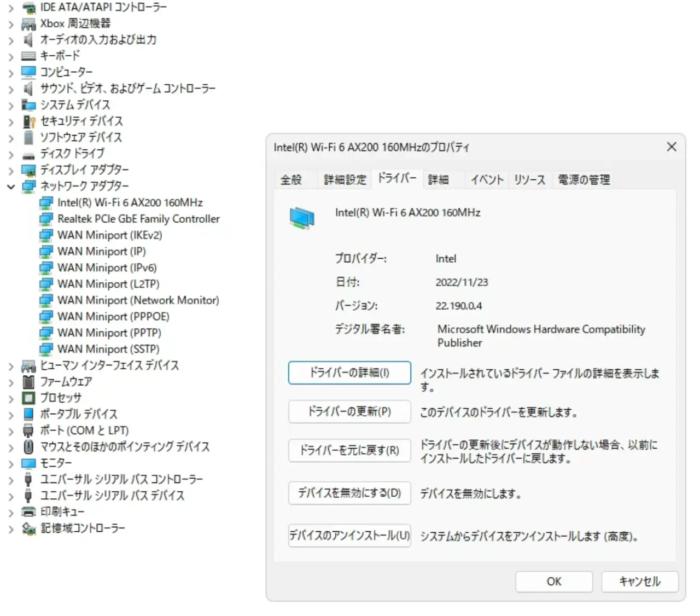This screenshot has height=616, width=700.
Task: Click the 印刷キュー printer icon
Action: tap(28, 512)
